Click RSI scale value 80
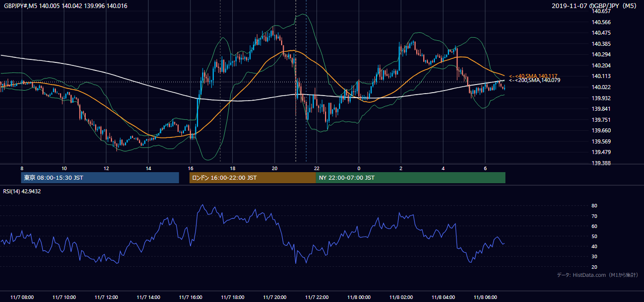Viewport: 644px width, 302px height. point(595,206)
